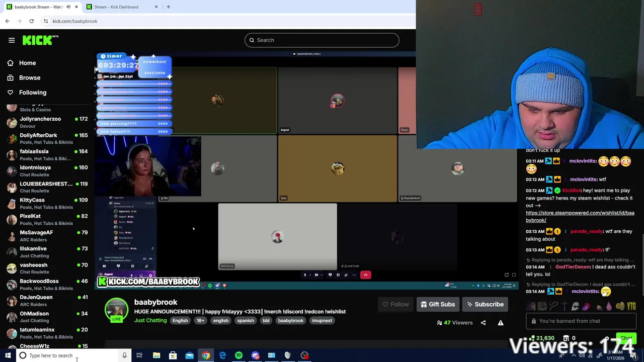Toggle Follow on baabybrook
Viewport: 644px width, 362px height.
(x=395, y=304)
